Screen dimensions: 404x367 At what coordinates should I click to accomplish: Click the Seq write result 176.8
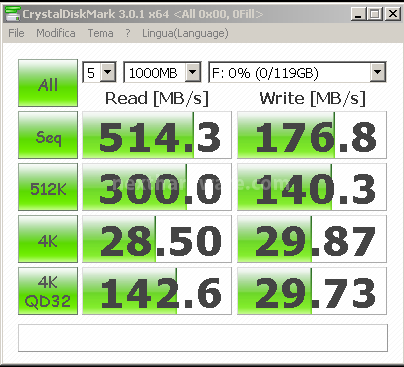pyautogui.click(x=312, y=135)
